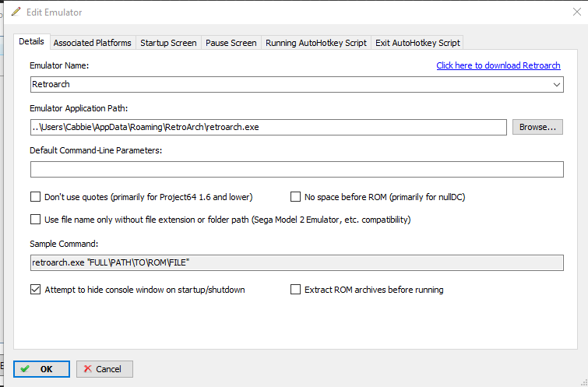Confirm with the OK button

[41, 369]
